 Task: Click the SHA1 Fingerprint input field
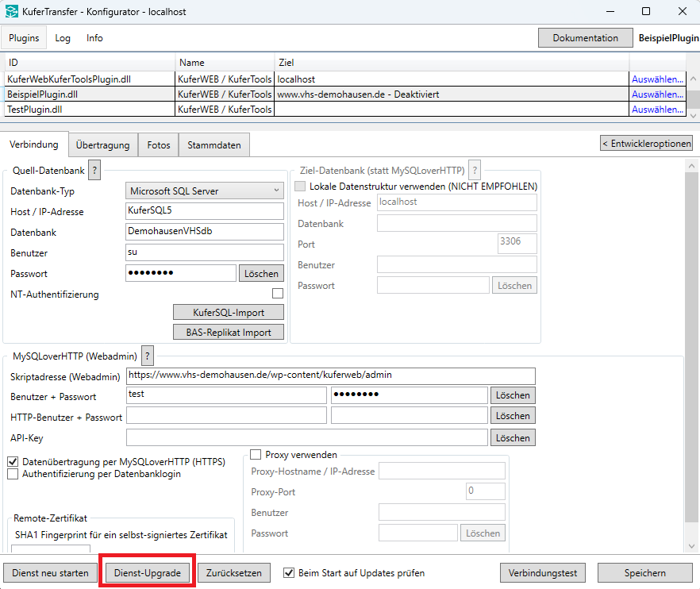pyautogui.click(x=51, y=549)
